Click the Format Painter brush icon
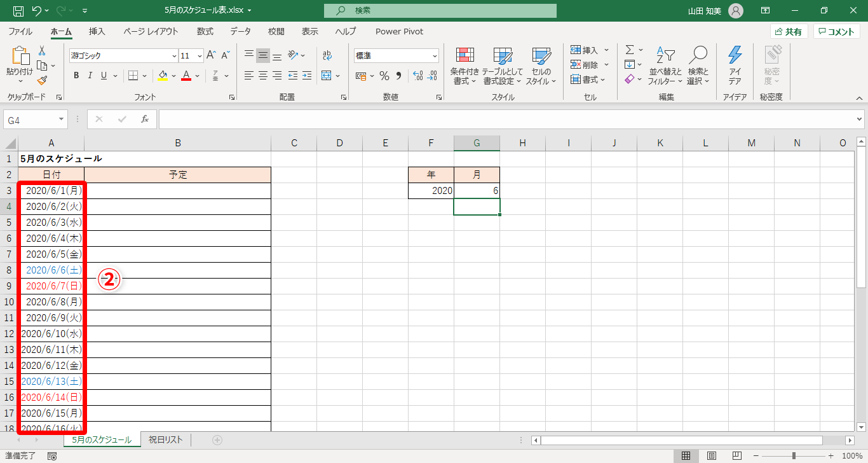This screenshot has width=868, height=463. pos(42,80)
